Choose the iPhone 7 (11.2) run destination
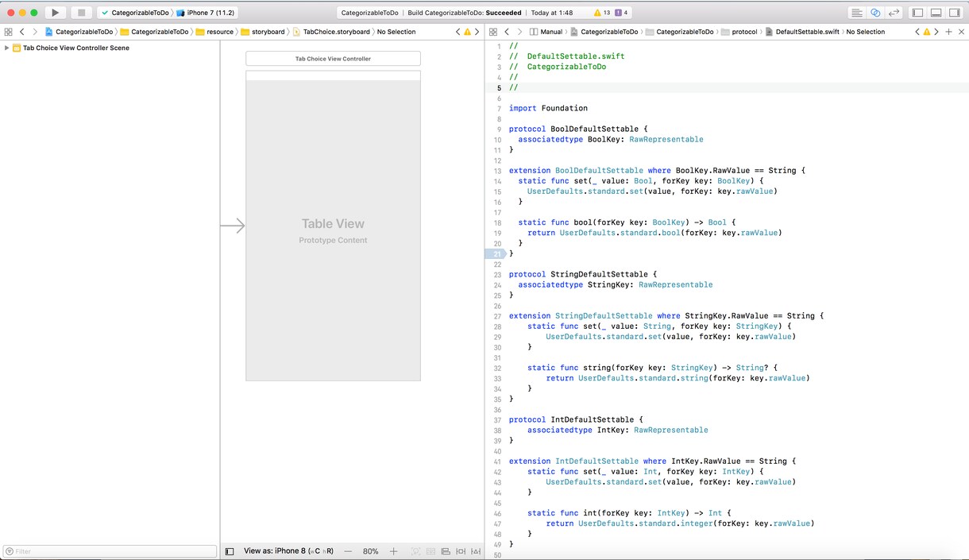This screenshot has height=560, width=969. coord(206,13)
